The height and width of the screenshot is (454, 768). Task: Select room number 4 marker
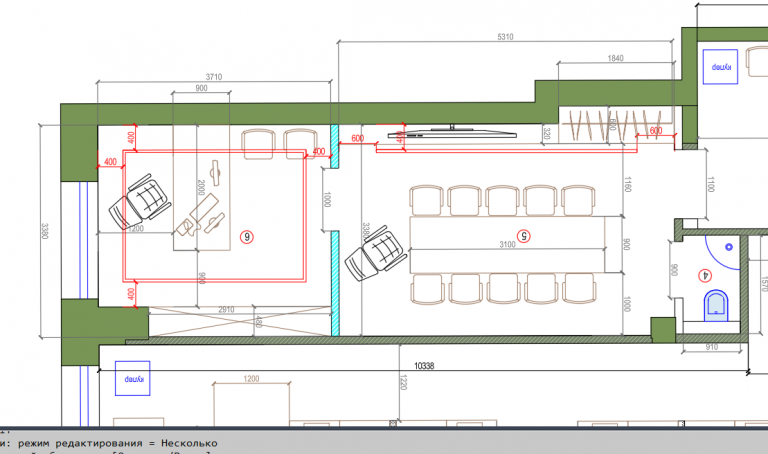click(x=705, y=276)
